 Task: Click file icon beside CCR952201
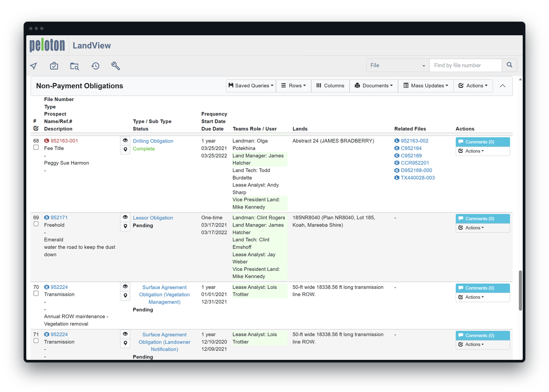397,163
